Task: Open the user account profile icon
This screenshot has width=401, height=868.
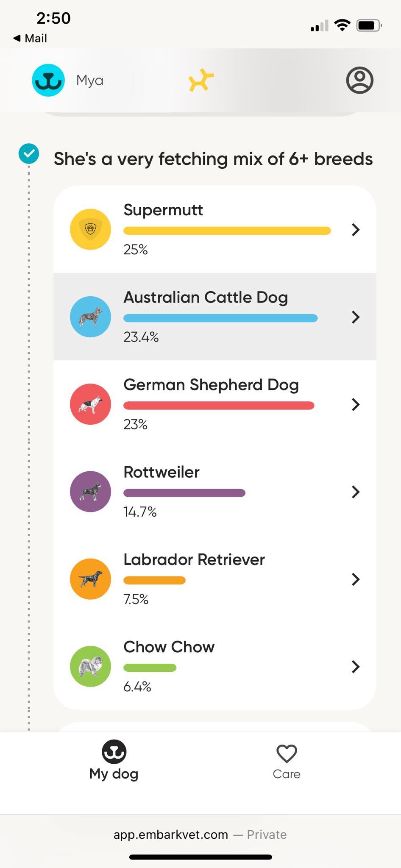Action: click(x=359, y=80)
